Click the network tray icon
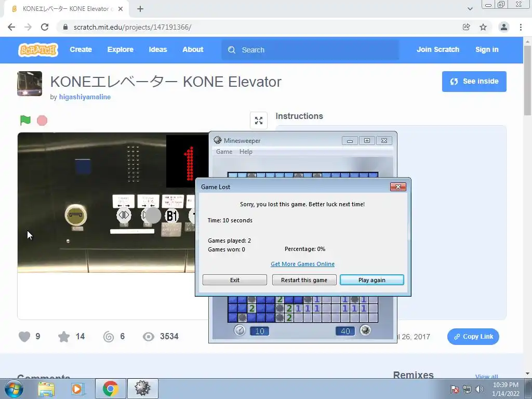 click(467, 389)
